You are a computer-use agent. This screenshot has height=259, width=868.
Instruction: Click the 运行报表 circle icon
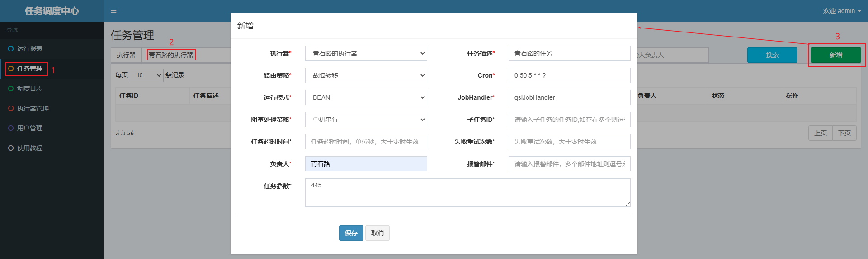click(11, 49)
